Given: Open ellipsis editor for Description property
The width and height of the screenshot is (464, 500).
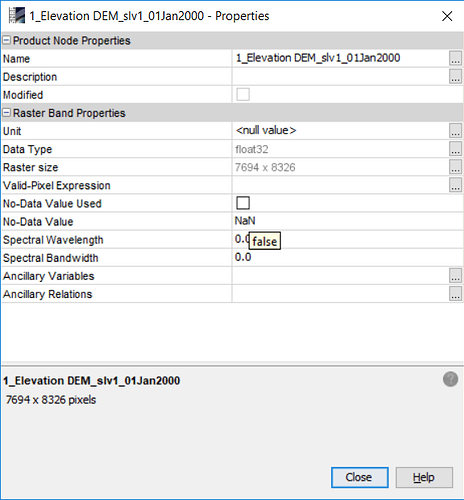Looking at the screenshot, I should click(455, 76).
